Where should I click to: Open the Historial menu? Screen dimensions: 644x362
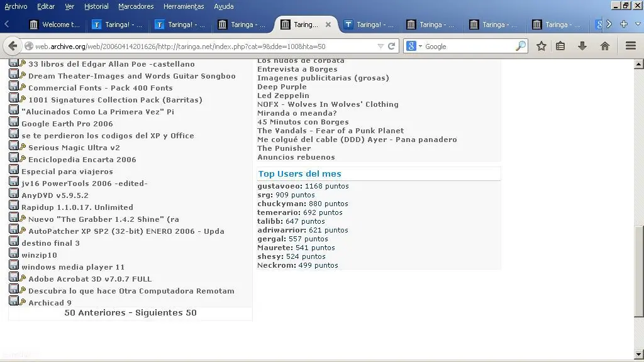pyautogui.click(x=96, y=6)
